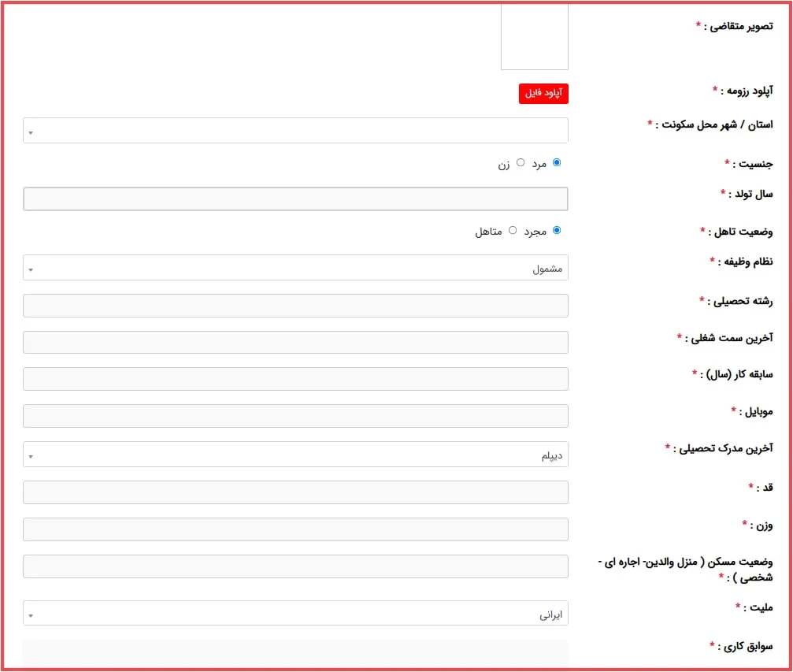Screen dimensions: 793x672
Task: Click the arrow on the نظام وظیفه select box
Action: (x=31, y=269)
